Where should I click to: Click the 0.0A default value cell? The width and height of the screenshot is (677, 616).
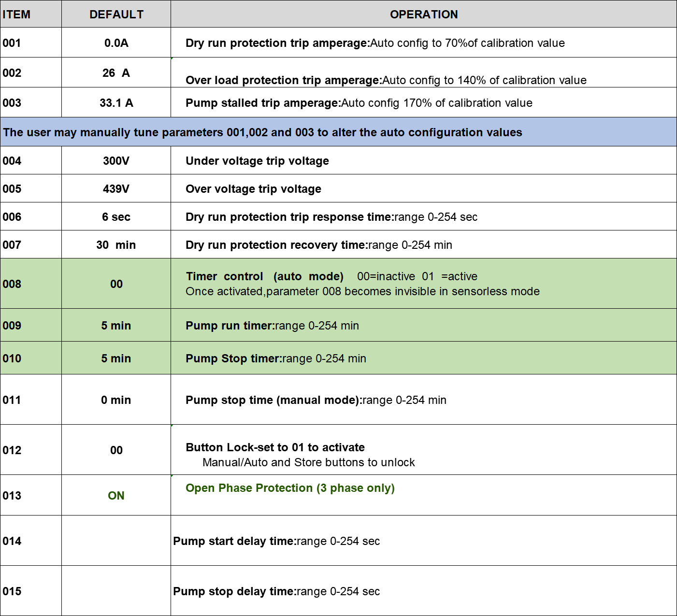pos(116,43)
